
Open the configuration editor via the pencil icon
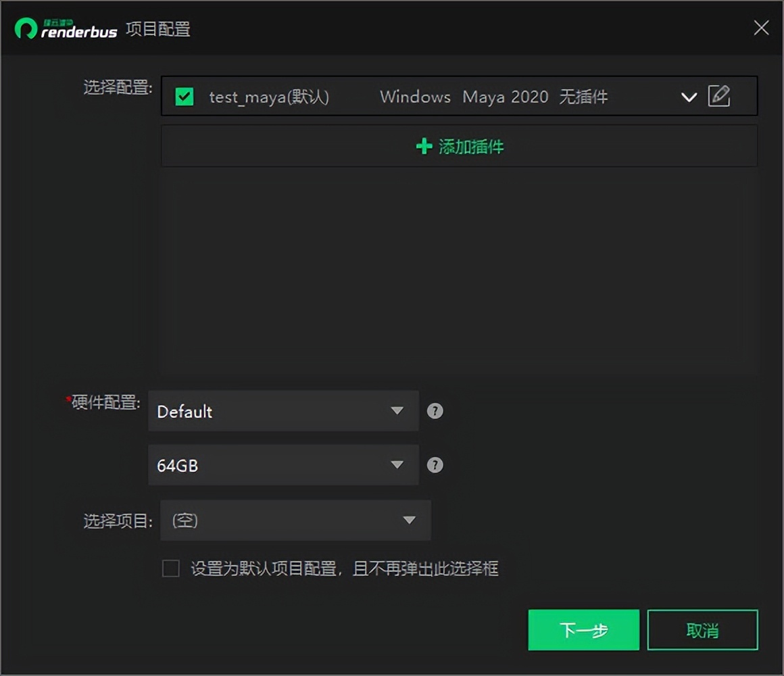[720, 97]
